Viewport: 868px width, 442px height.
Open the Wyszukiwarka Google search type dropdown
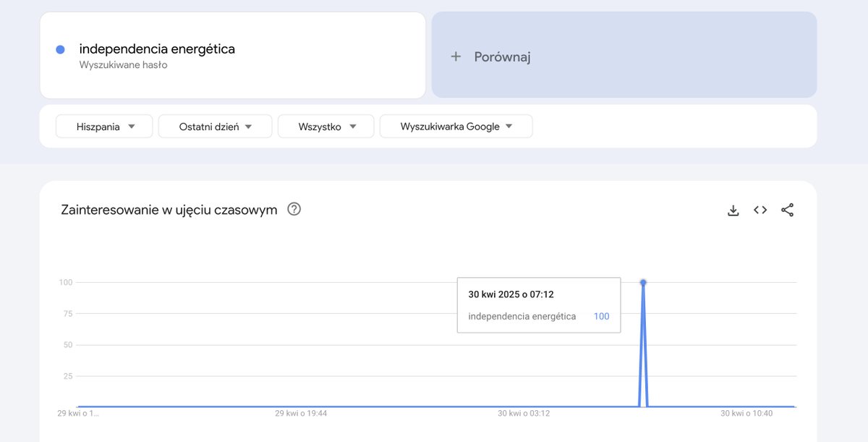(x=456, y=127)
